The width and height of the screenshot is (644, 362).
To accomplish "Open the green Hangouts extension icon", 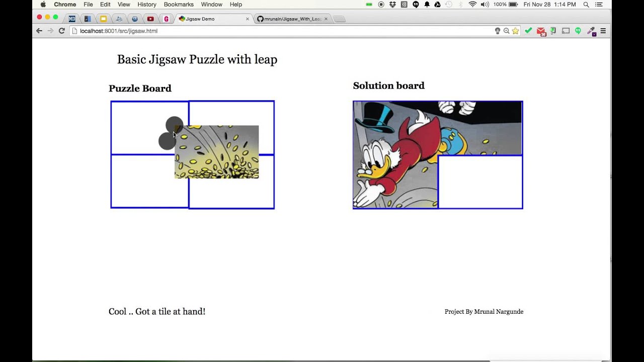I will pyautogui.click(x=578, y=31).
